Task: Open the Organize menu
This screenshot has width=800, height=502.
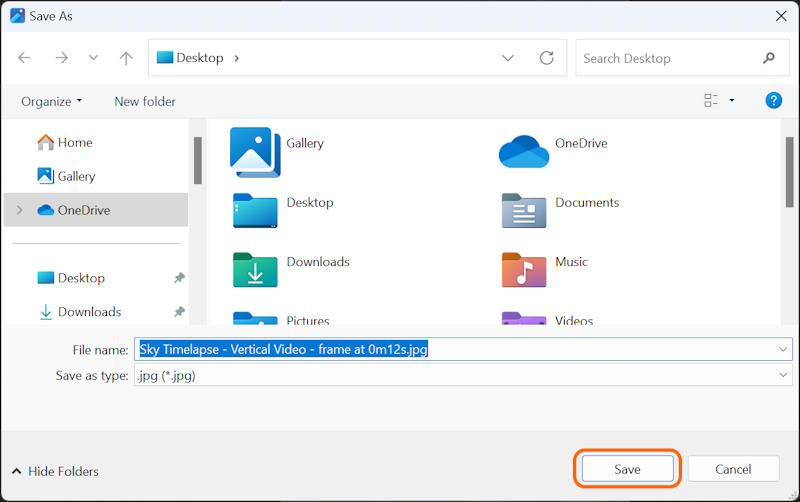Action: tap(52, 101)
